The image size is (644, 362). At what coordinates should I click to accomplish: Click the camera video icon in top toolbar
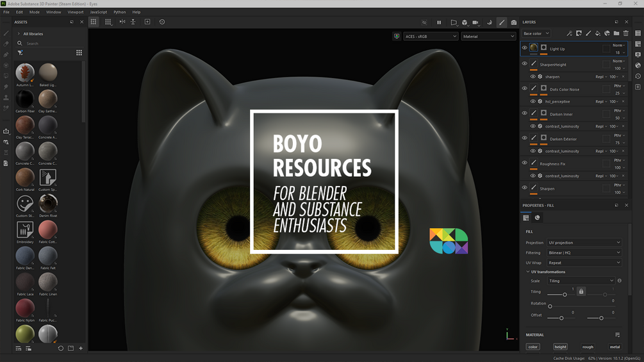pos(475,22)
